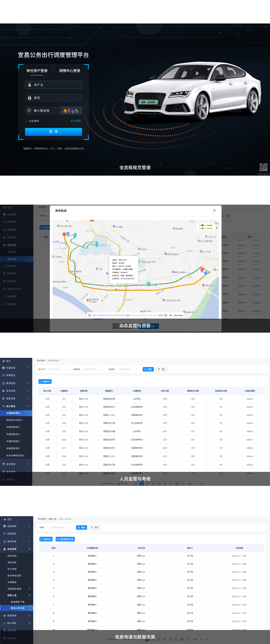Click the 首页 icon in statistics screen sidebar

[3, 361]
